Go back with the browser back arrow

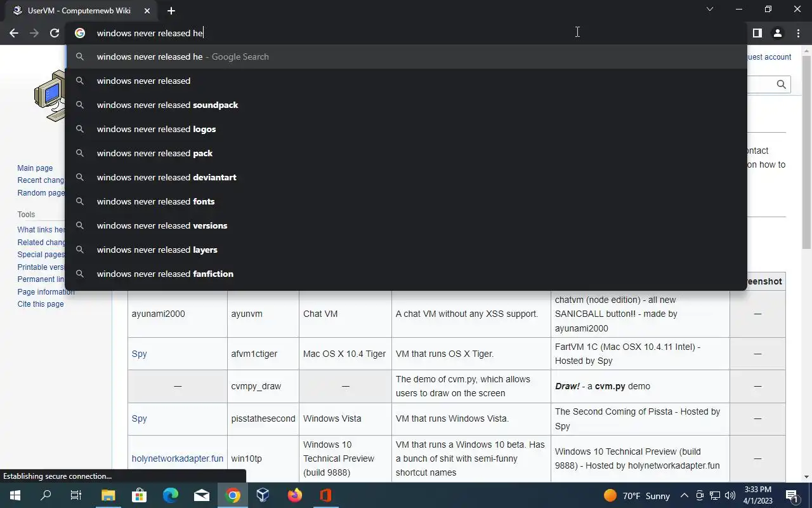point(14,33)
